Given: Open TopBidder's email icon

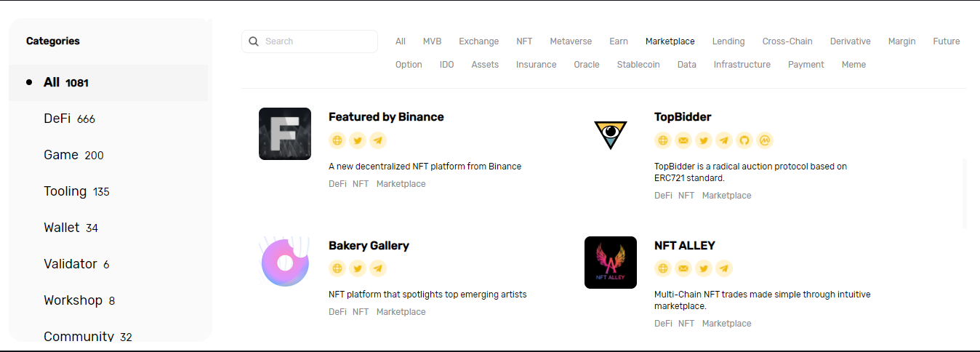Looking at the screenshot, I should coord(683,140).
